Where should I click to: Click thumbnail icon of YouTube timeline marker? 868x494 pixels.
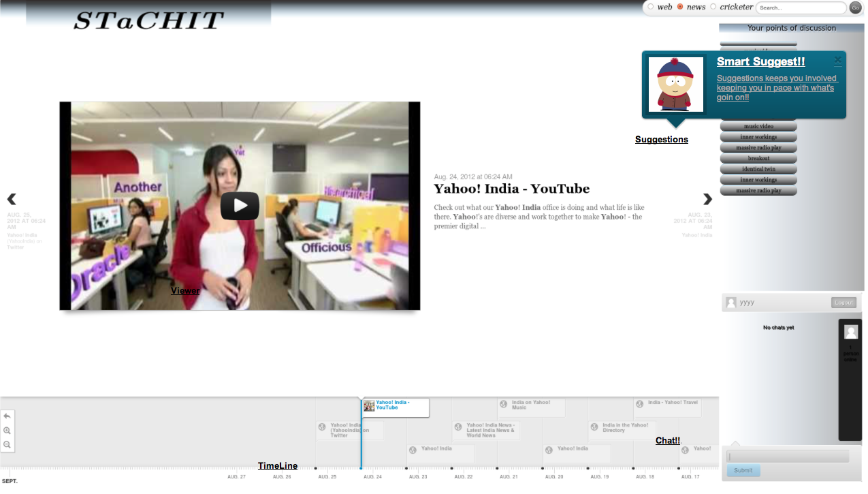tap(369, 405)
